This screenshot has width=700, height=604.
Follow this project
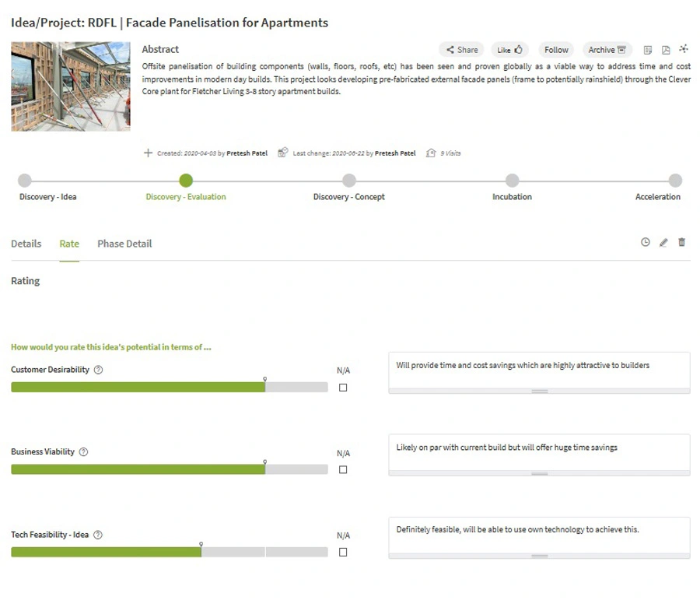pyautogui.click(x=556, y=50)
